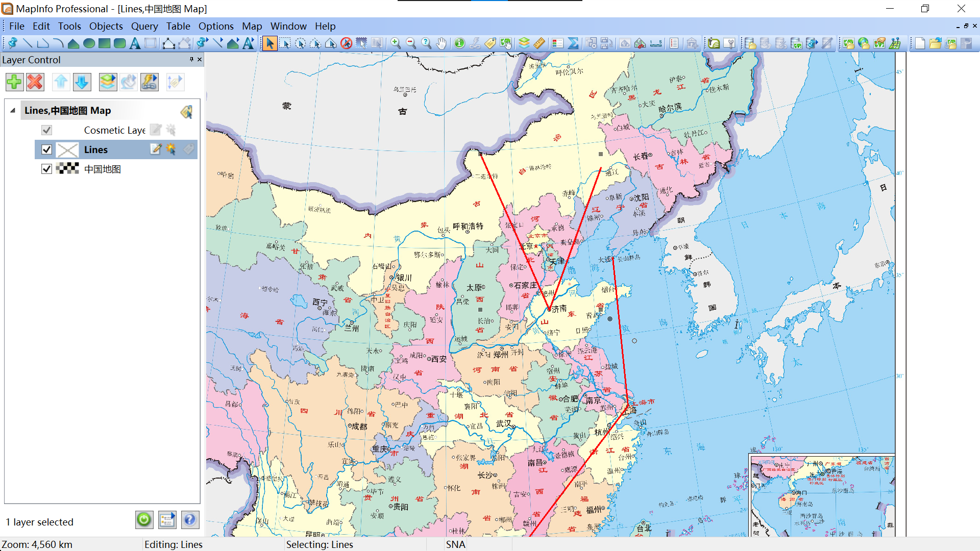
Task: Open the Editing: Lines status bar selector
Action: coord(174,544)
